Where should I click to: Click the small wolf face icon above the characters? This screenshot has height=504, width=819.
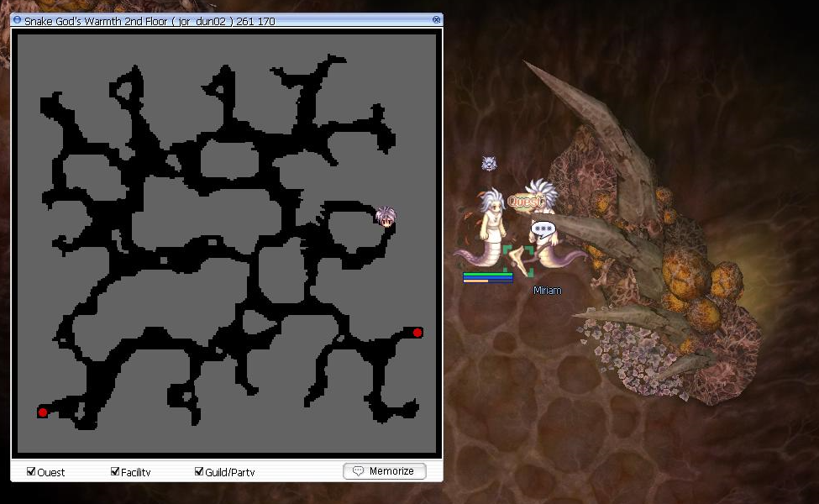489,164
